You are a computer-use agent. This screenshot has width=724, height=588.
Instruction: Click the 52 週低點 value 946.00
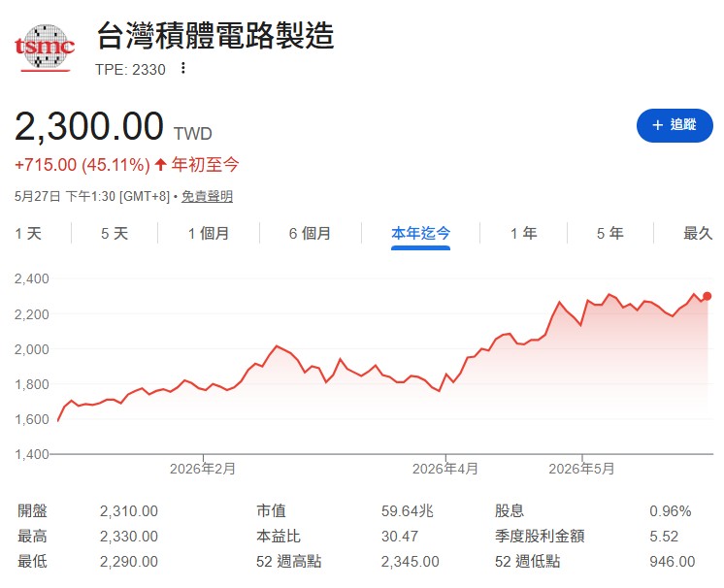(x=673, y=561)
